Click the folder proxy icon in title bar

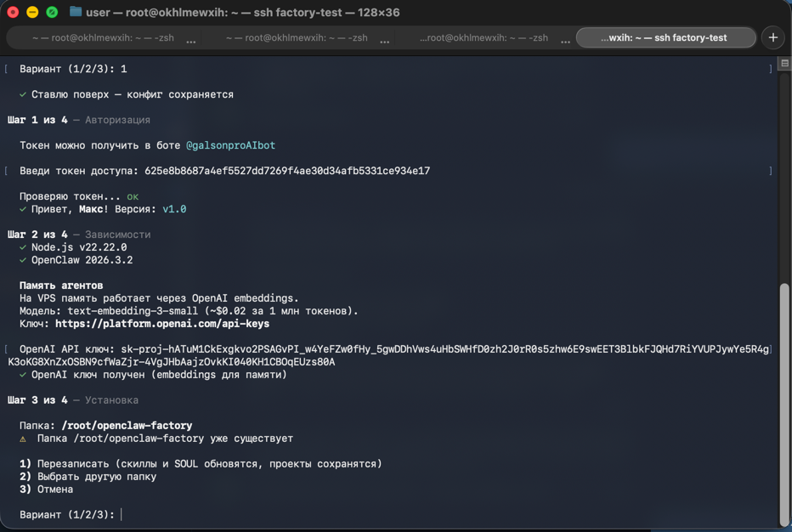pyautogui.click(x=76, y=12)
